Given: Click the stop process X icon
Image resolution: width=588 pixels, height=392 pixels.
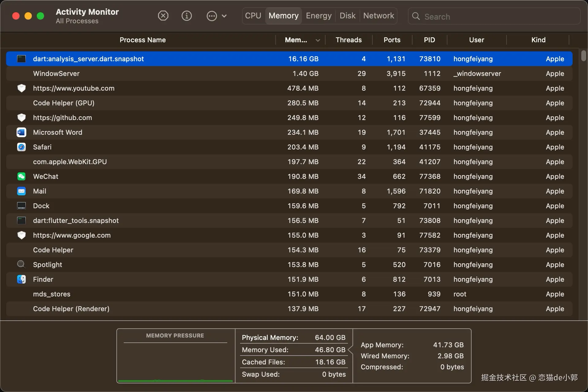Looking at the screenshot, I should [x=163, y=16].
